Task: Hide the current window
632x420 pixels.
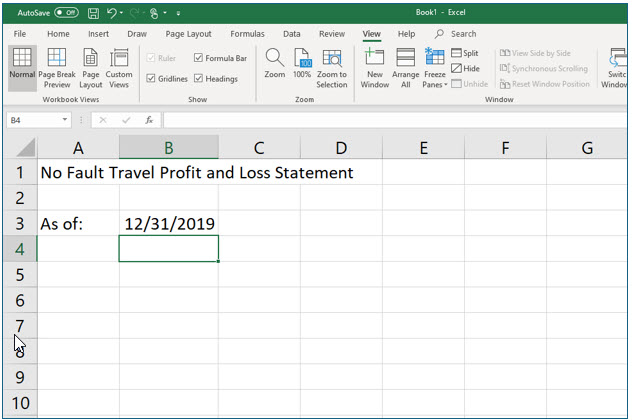Action: point(466,69)
